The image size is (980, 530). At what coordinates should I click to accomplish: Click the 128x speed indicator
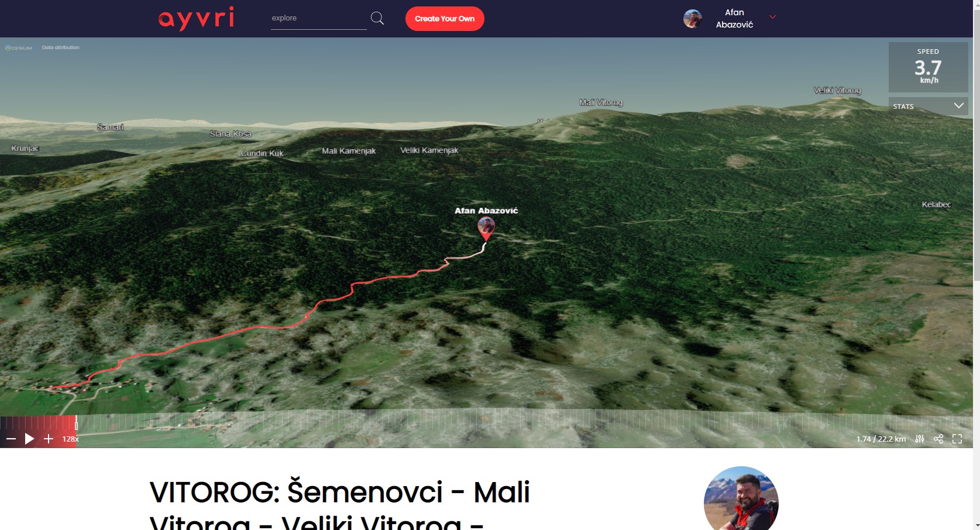(70, 439)
